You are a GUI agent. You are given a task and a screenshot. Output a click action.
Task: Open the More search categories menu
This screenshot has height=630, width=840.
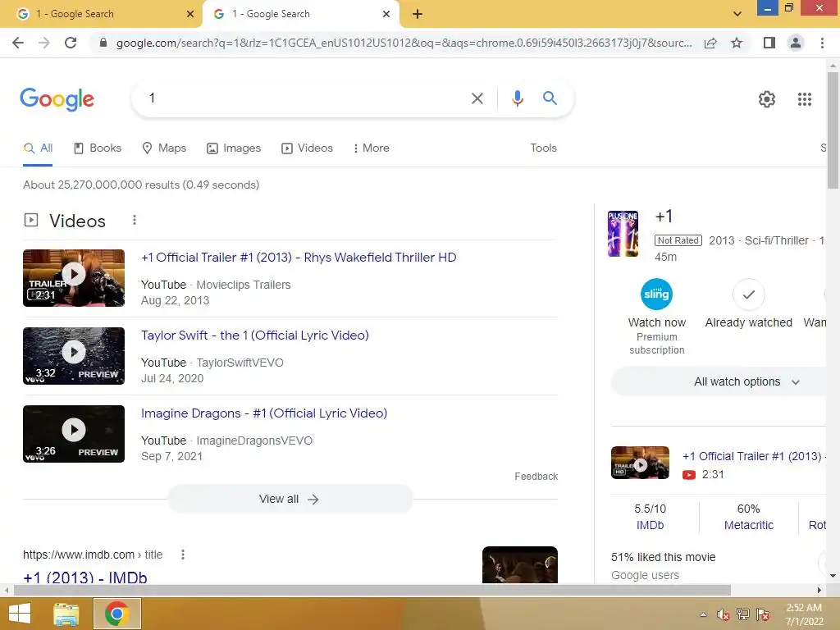click(372, 148)
